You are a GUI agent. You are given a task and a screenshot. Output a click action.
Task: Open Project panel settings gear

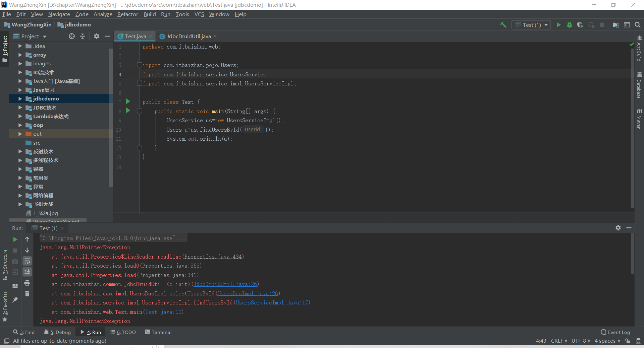pyautogui.click(x=97, y=36)
